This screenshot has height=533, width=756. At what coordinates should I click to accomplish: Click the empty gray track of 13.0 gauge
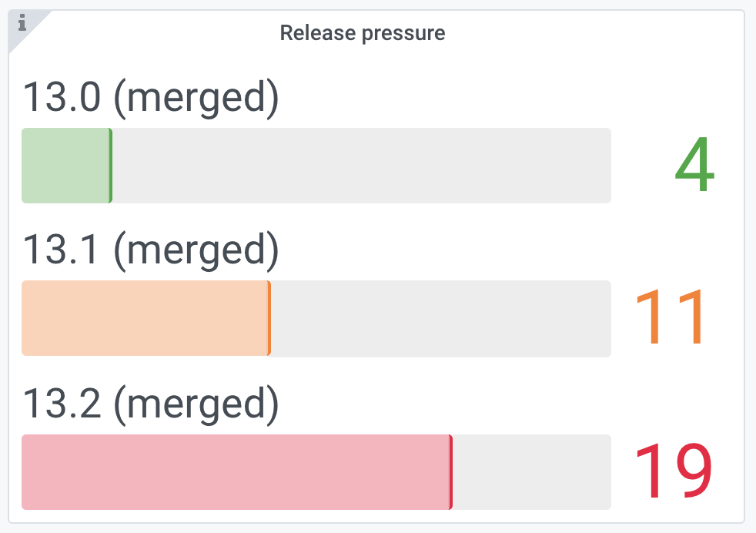click(x=362, y=166)
